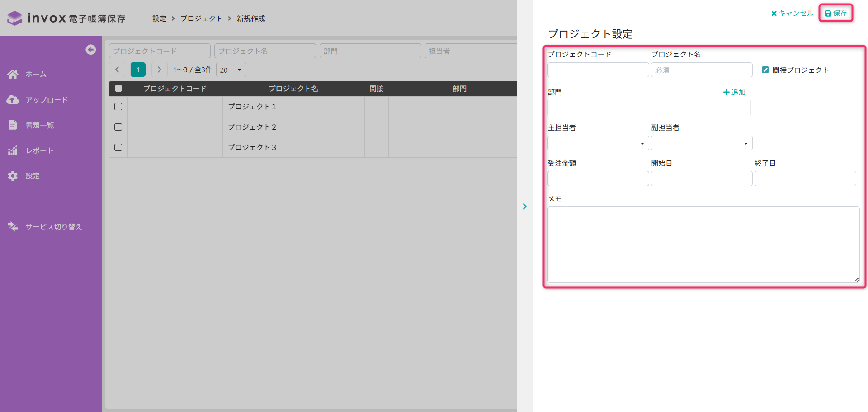The height and width of the screenshot is (412, 868).
Task: Click the 新規作成 breadcrumb text
Action: [251, 19]
